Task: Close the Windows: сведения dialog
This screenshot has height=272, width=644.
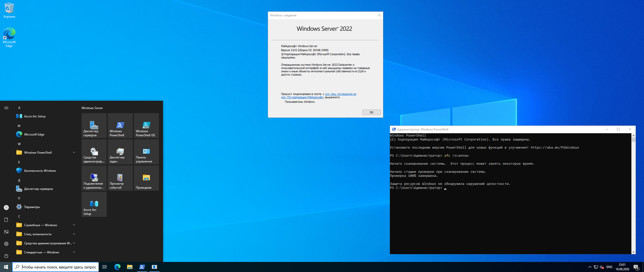Action: 379,15
